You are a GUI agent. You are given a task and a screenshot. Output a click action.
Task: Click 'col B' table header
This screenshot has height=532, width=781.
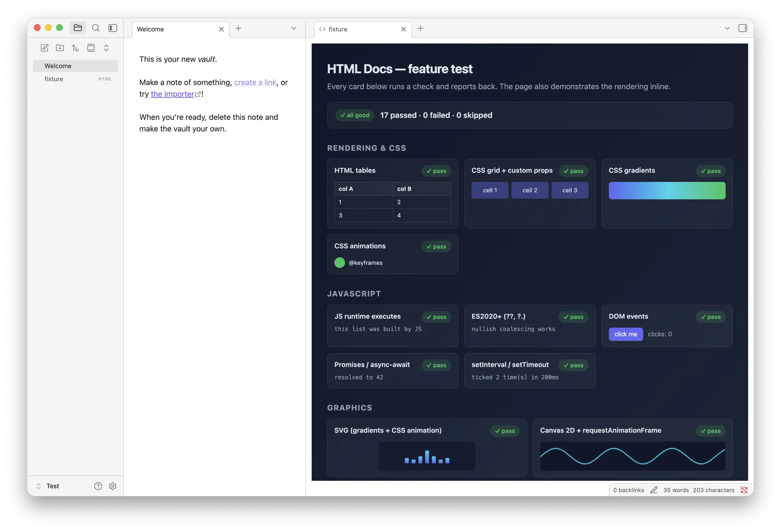(422, 189)
